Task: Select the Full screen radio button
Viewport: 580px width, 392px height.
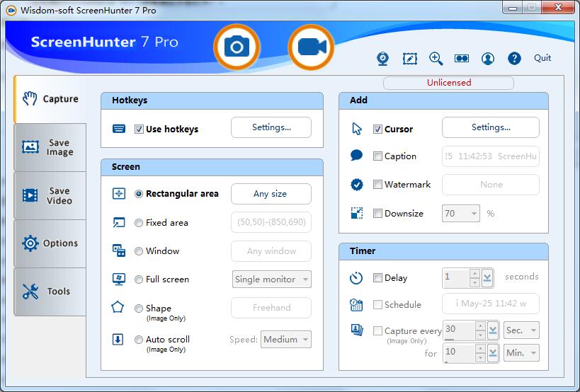Action: [x=139, y=279]
